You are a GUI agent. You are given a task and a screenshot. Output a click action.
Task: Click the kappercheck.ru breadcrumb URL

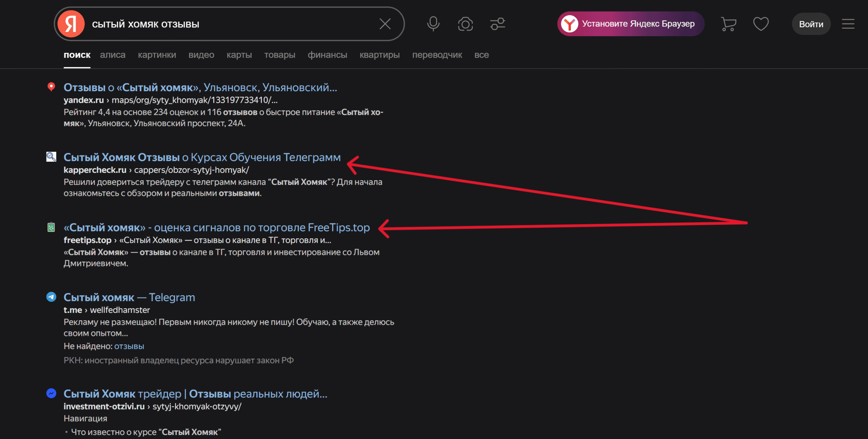156,170
